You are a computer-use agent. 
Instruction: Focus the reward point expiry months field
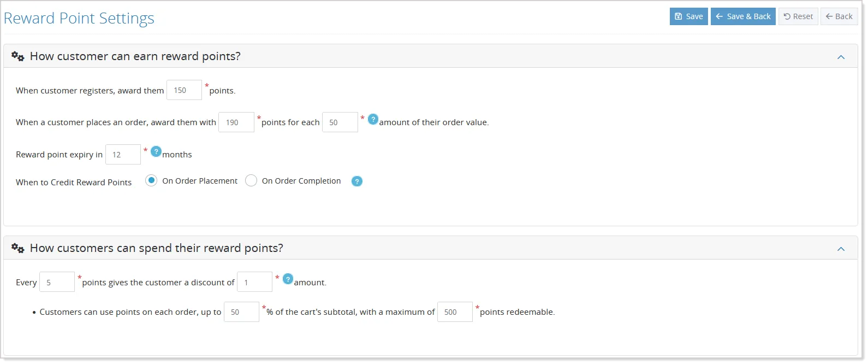point(123,155)
